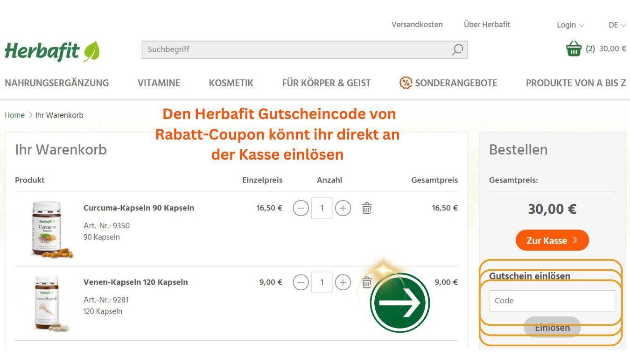Increase Curcuma-Kapseln quantity with plus
Viewport: 630px width, 364px height.
point(343,208)
